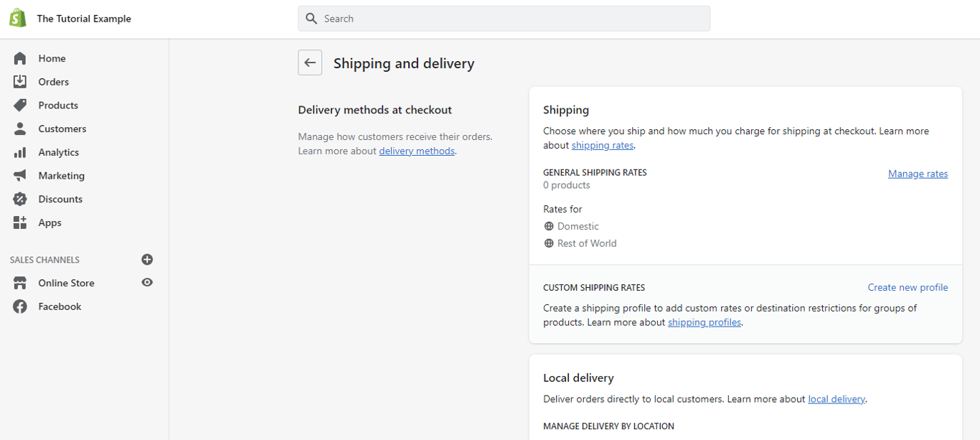Open the Facebook sales channel icon
Screen dimensions: 980x440
pyautogui.click(x=20, y=306)
